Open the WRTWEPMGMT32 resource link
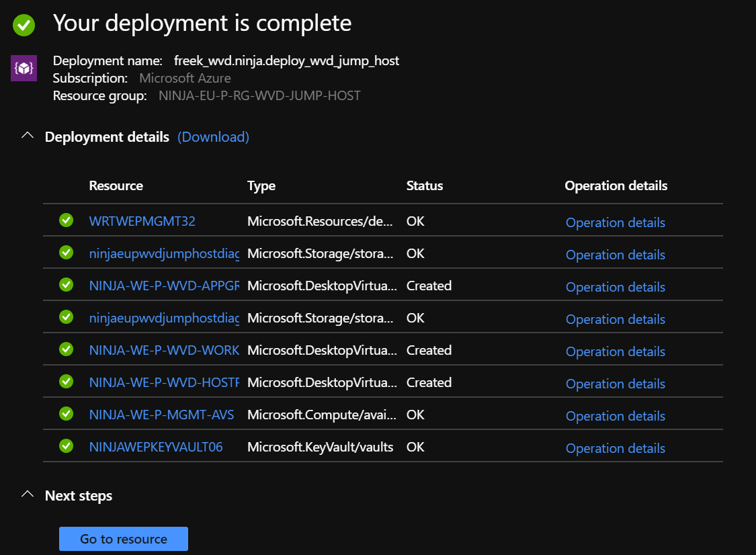Viewport: 756px width, 555px height. (142, 221)
